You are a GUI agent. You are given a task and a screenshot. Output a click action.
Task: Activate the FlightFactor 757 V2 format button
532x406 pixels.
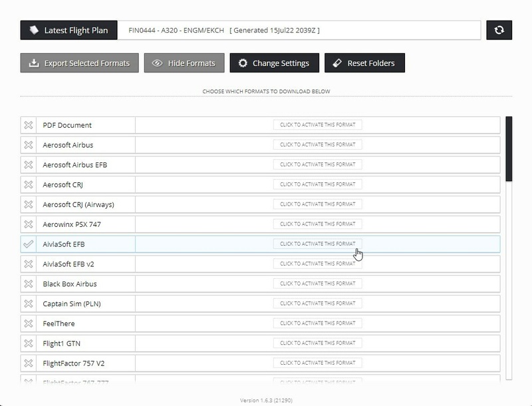pyautogui.click(x=318, y=363)
